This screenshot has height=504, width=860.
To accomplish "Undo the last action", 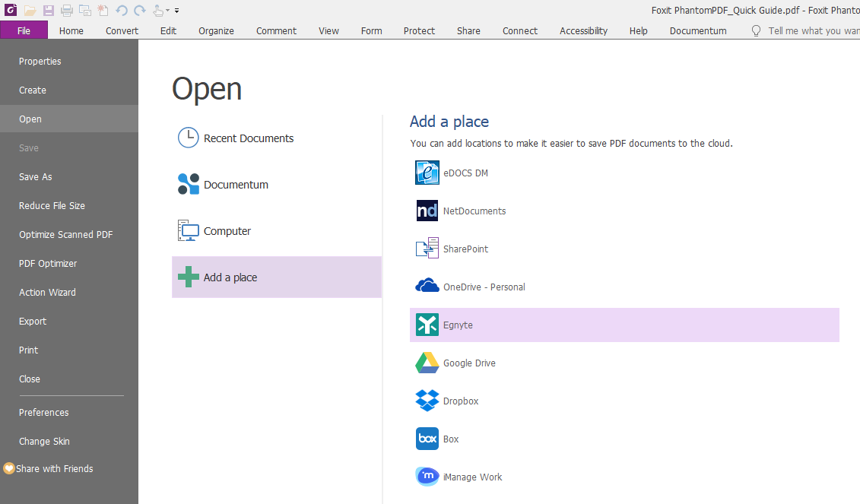I will pos(122,10).
